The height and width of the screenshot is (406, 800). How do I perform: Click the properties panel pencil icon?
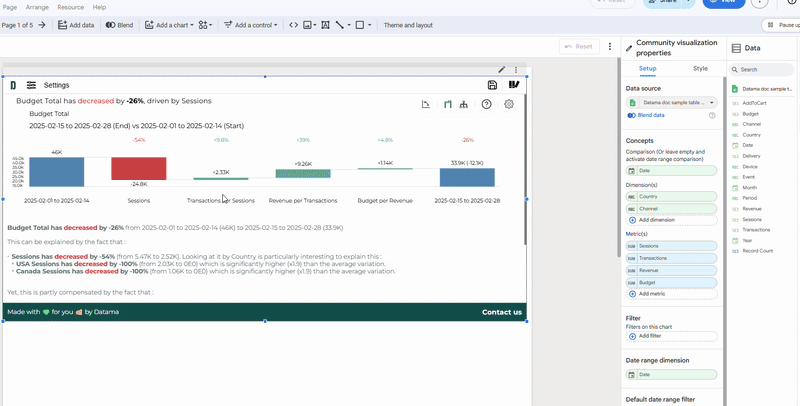pyautogui.click(x=629, y=48)
